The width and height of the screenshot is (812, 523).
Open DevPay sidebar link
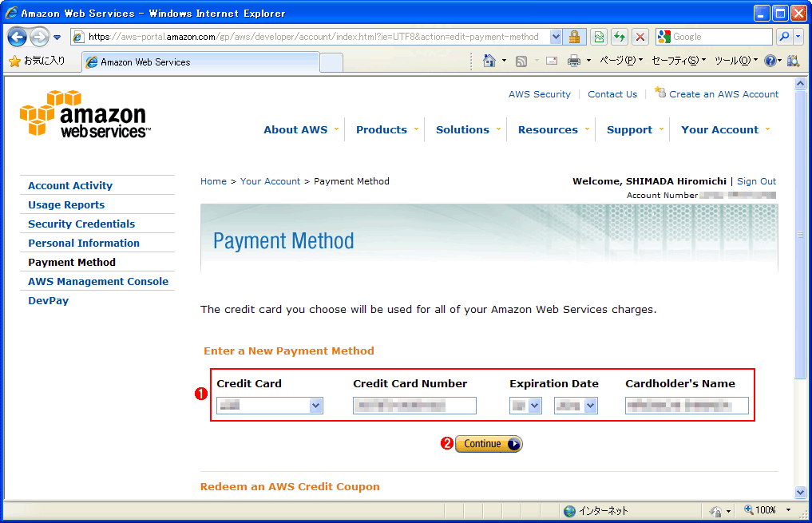48,300
